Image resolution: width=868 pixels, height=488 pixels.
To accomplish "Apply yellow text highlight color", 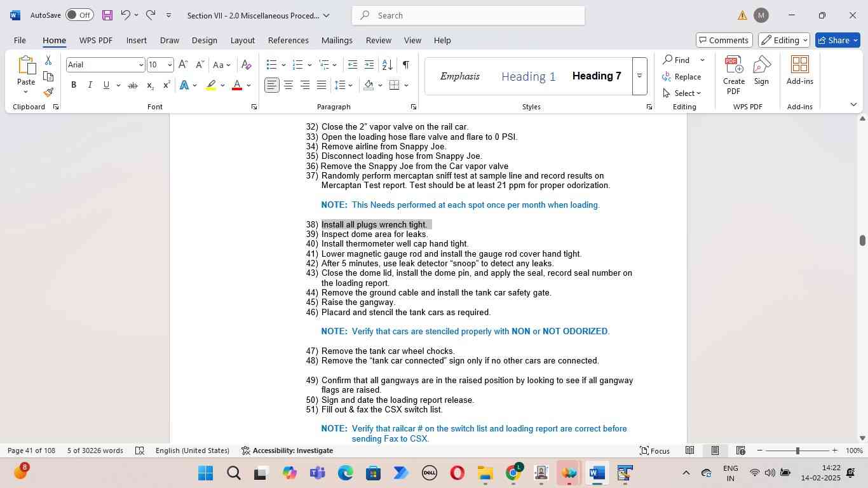I will click(x=212, y=85).
